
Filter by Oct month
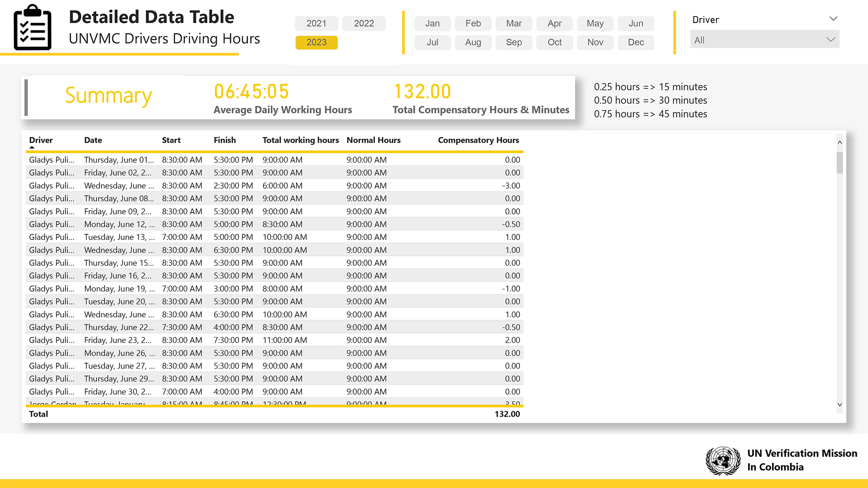point(555,42)
